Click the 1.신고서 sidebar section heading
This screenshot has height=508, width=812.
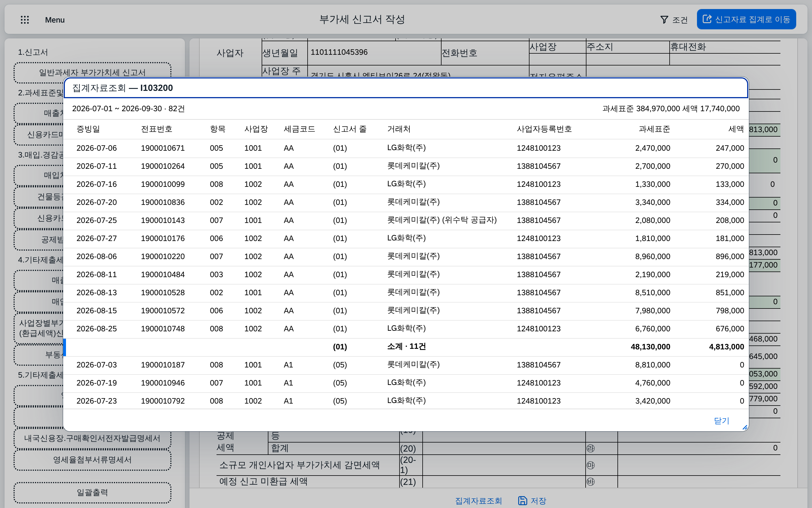(x=33, y=52)
